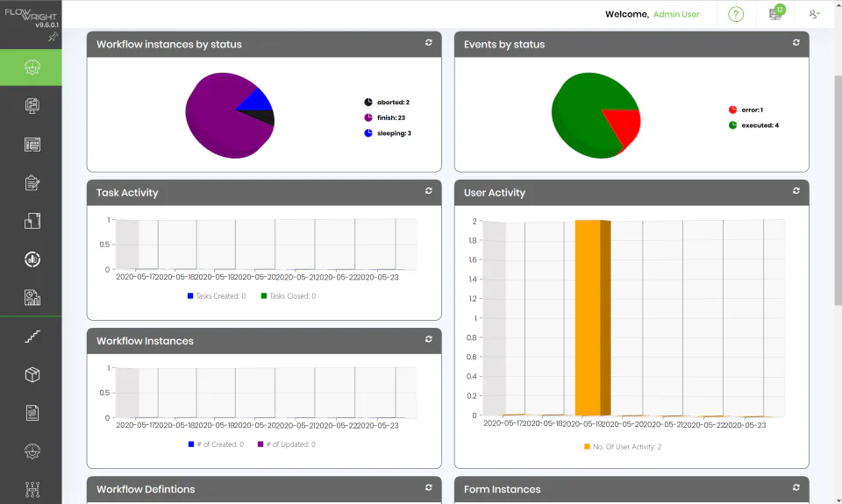Image resolution: width=842 pixels, height=504 pixels.
Task: Refresh the Workflow Defintions panel
Action: click(429, 487)
